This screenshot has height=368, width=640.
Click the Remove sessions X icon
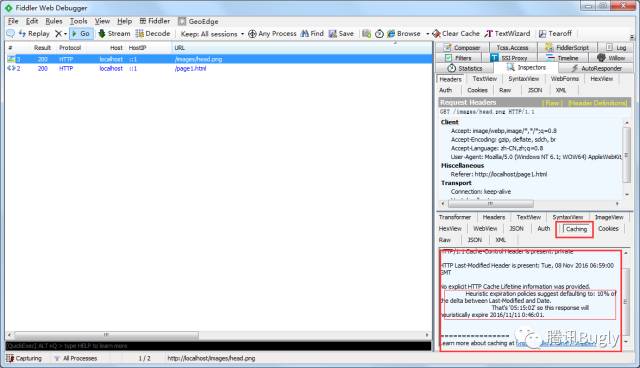pos(58,33)
